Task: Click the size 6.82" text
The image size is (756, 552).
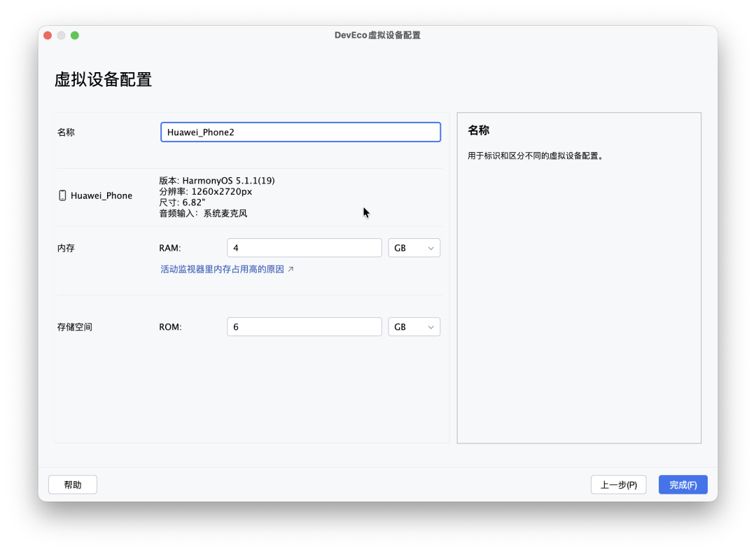Action: [x=182, y=202]
